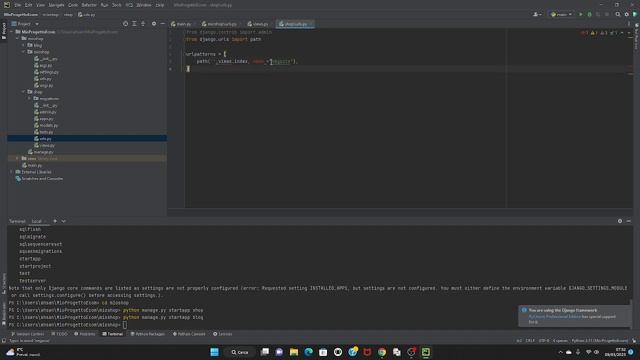This screenshot has height=360, width=640.
Task: Open File Explorer from the taskbar
Action: (x=294, y=352)
